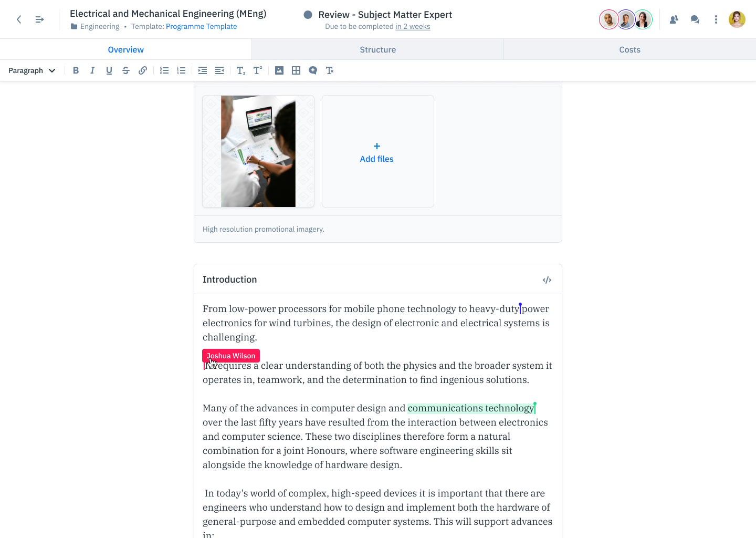
Task: Open the three-dot overflow menu
Action: (716, 19)
